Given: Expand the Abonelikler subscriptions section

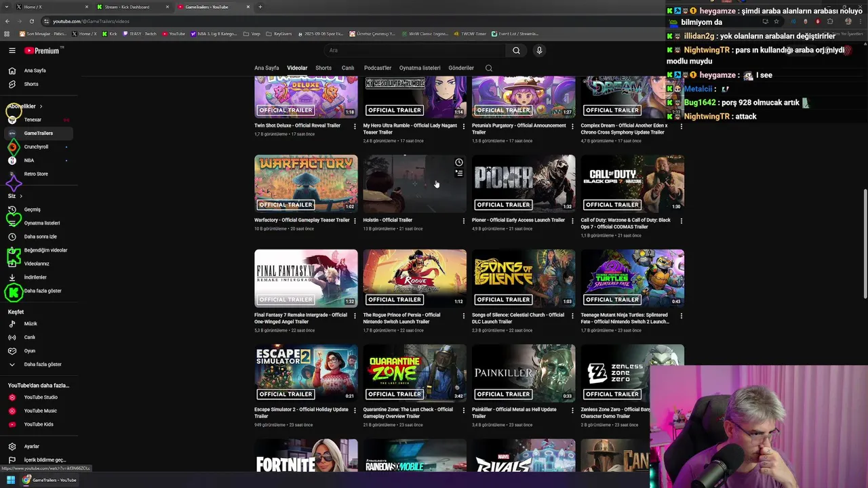Looking at the screenshot, I should 25,106.
